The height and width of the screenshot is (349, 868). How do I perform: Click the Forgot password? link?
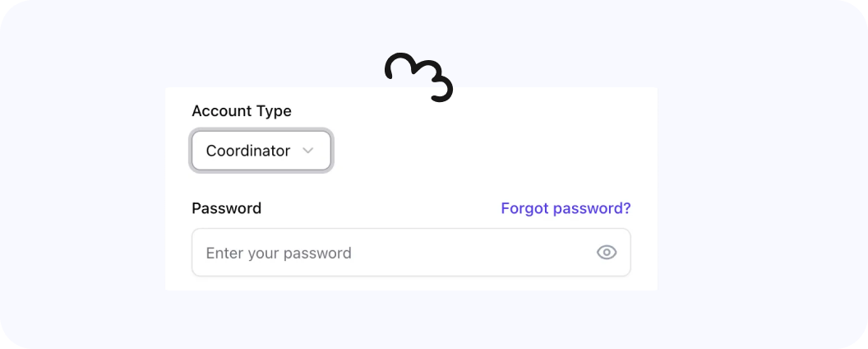point(566,208)
